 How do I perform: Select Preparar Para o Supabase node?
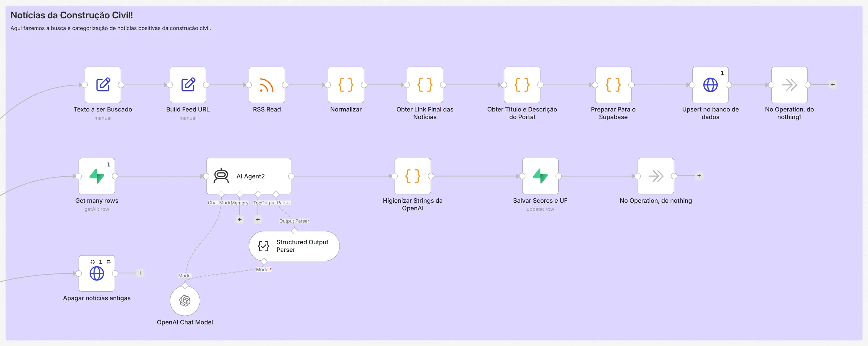[x=613, y=85]
